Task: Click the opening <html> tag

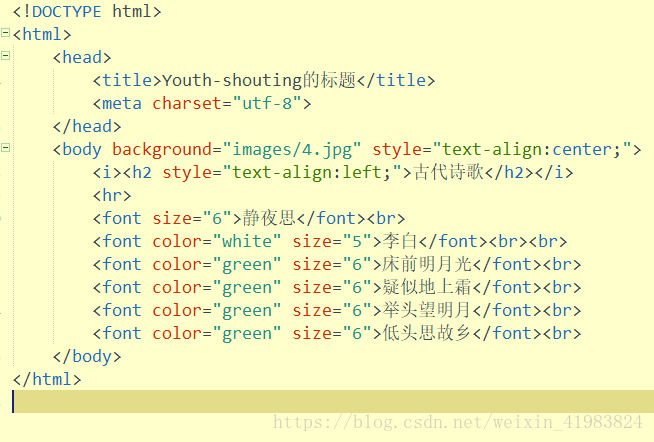Action: 42,35
